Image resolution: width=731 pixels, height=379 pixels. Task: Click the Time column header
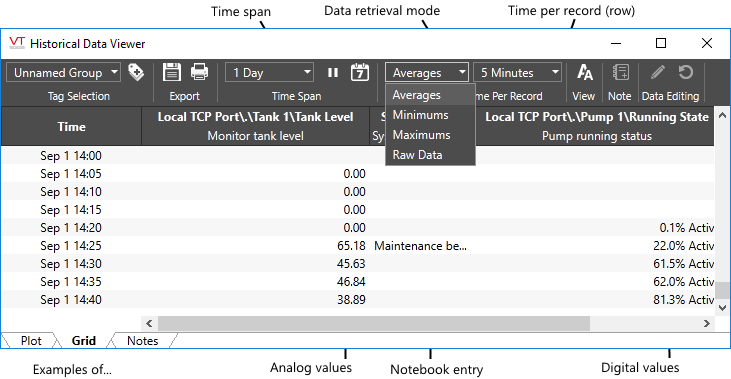point(71,126)
